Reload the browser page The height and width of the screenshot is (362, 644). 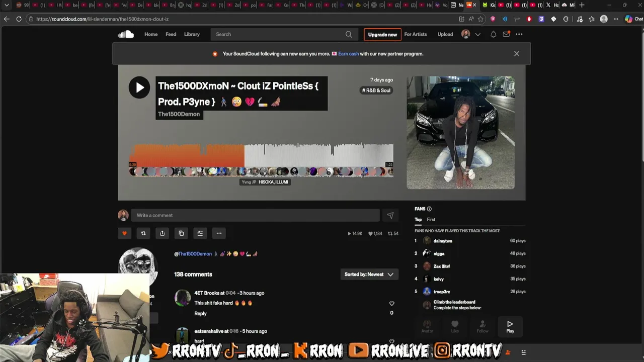[19, 19]
